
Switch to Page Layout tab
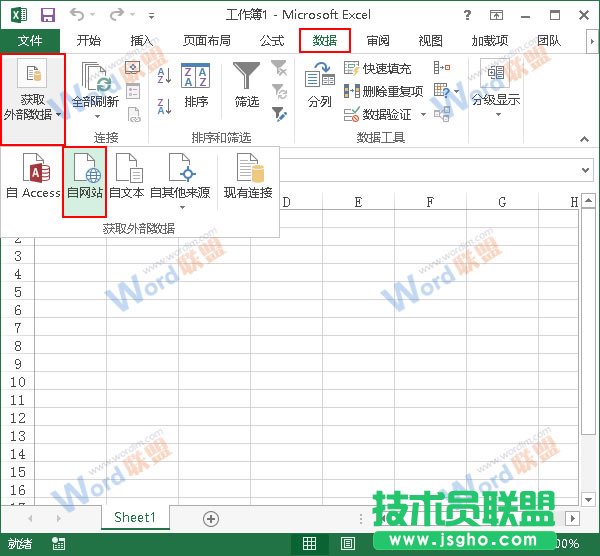(x=207, y=40)
